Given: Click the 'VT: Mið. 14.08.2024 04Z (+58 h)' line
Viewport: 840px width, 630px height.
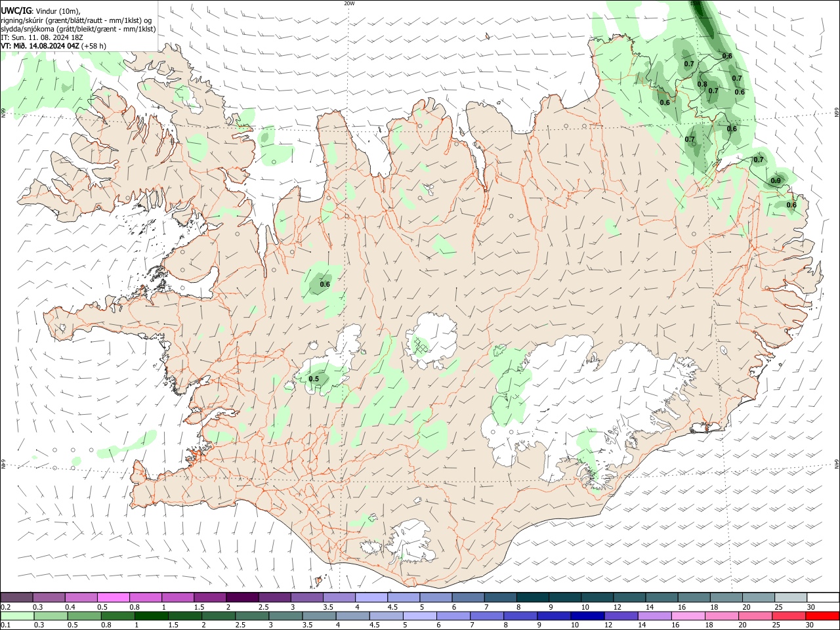Looking at the screenshot, I should 53,46.
